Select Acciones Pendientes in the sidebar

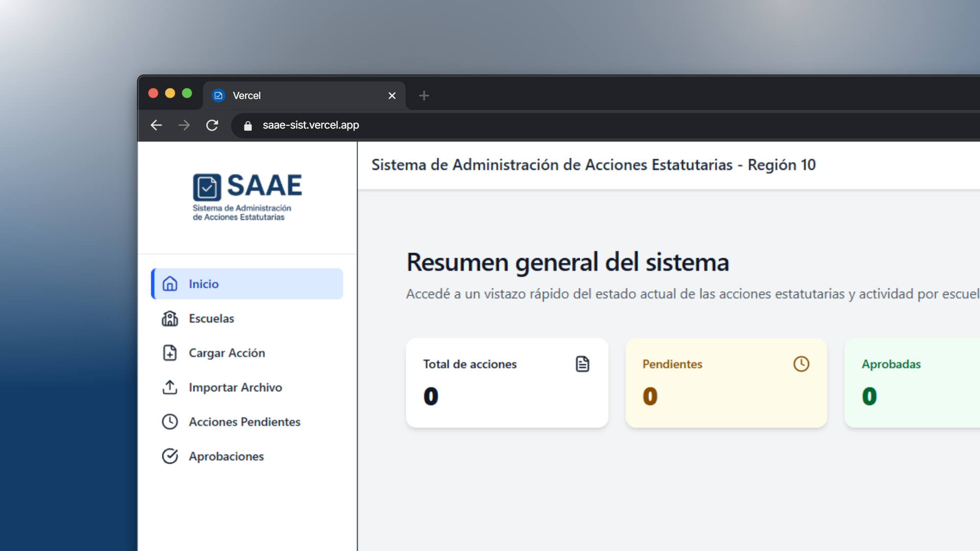(x=244, y=422)
